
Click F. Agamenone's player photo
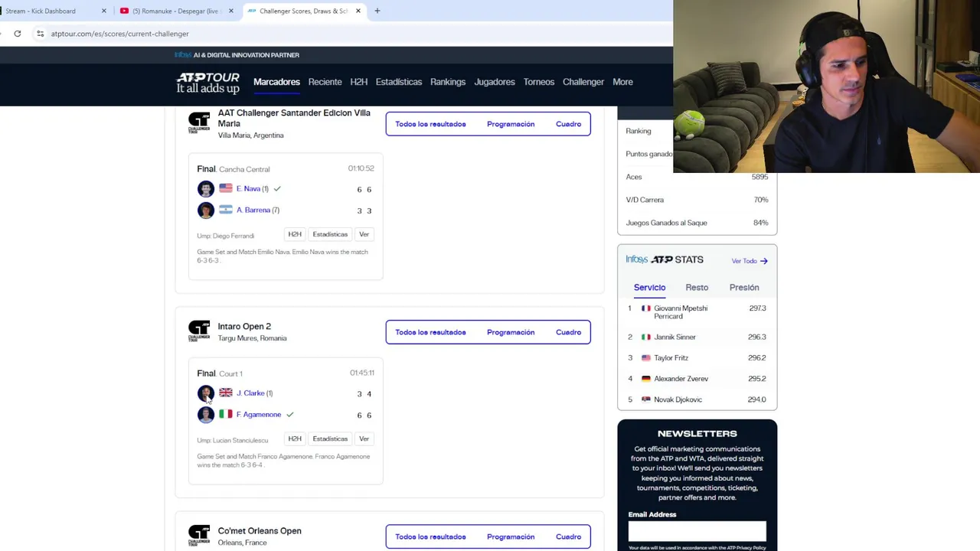(206, 415)
